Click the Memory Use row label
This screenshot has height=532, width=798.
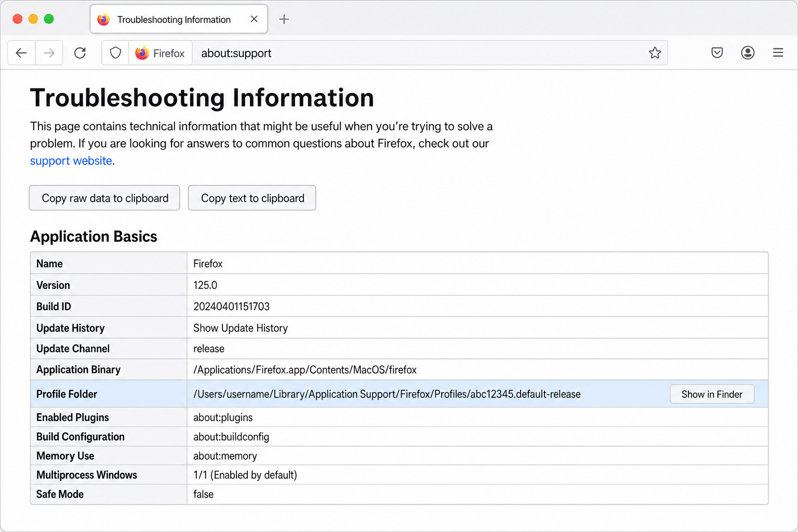pyautogui.click(x=65, y=456)
